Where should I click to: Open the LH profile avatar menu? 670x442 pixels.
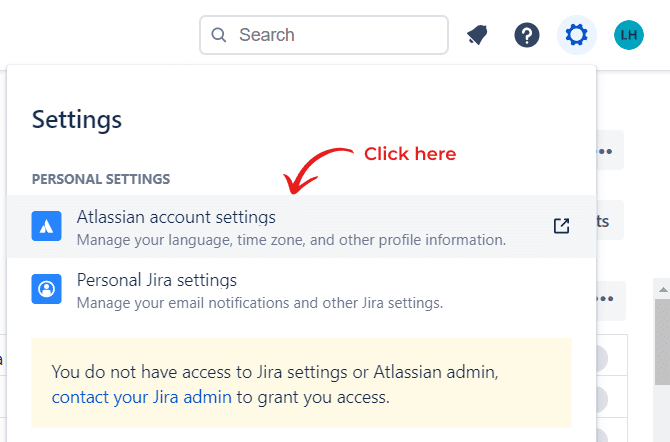629,35
